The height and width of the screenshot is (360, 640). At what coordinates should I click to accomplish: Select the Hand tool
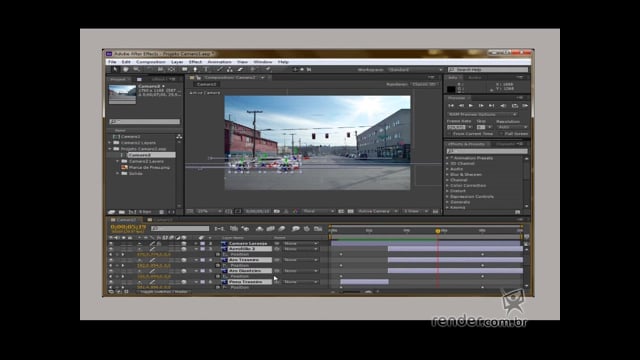click(126, 70)
